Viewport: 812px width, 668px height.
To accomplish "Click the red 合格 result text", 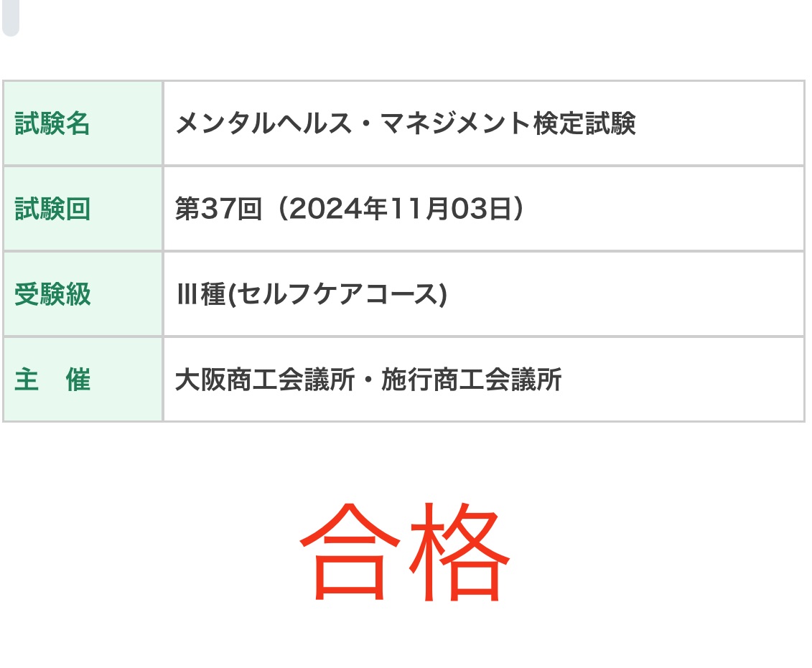I will [404, 552].
